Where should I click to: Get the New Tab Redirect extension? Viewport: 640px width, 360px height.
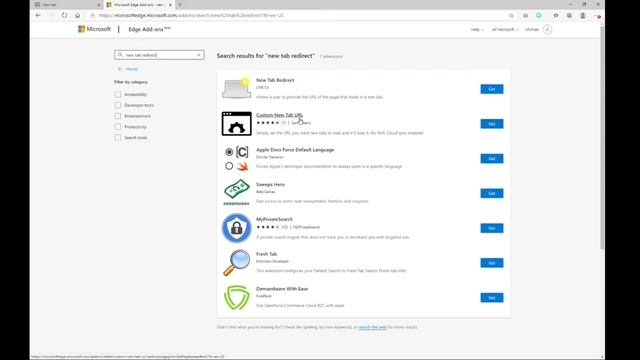tap(491, 89)
